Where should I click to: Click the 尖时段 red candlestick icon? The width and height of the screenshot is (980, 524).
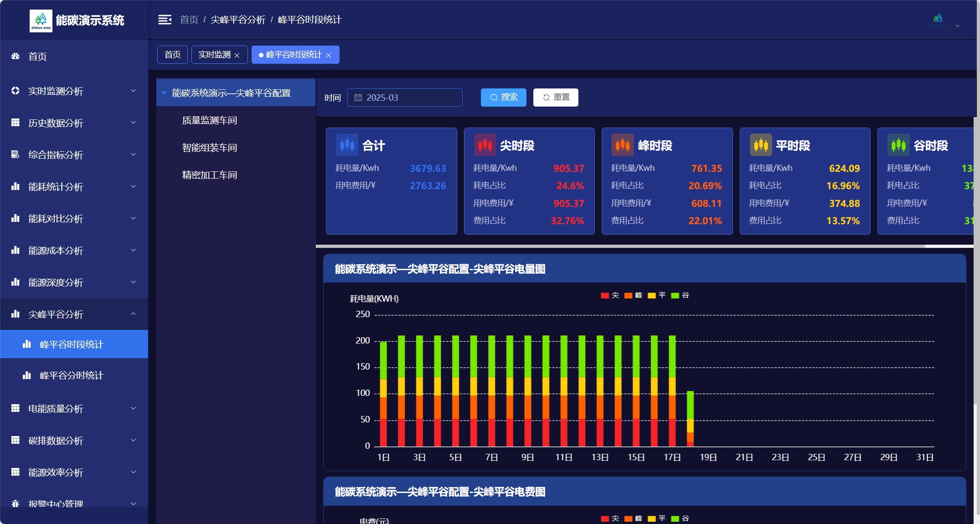(485, 145)
